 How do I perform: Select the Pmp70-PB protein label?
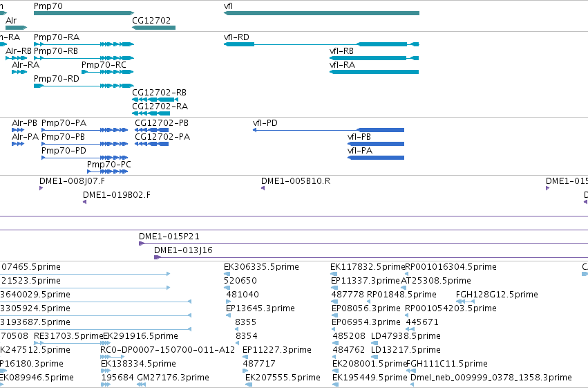(x=63, y=137)
